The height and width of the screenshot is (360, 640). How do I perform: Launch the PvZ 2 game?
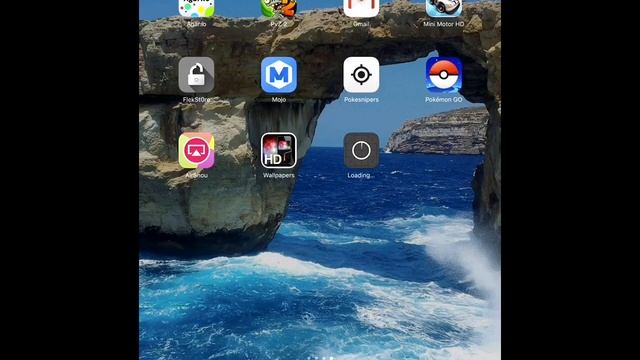pos(279,8)
